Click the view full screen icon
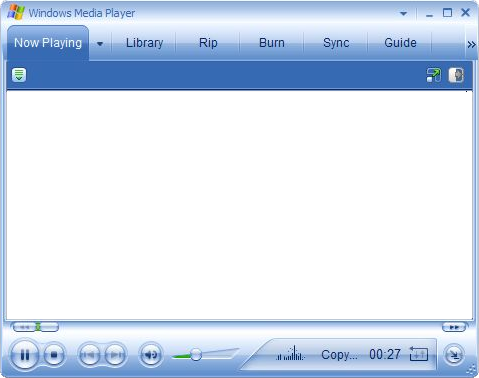Image resolution: width=479 pixels, height=378 pixels. (x=434, y=75)
